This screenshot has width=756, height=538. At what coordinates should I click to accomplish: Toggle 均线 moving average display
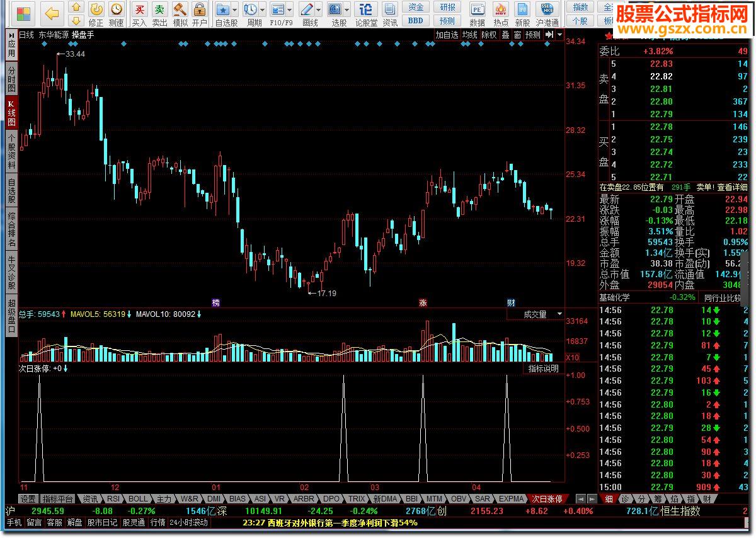coord(470,35)
